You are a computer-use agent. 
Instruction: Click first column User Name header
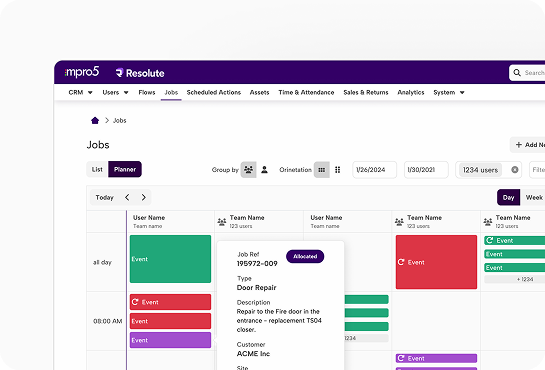point(149,217)
